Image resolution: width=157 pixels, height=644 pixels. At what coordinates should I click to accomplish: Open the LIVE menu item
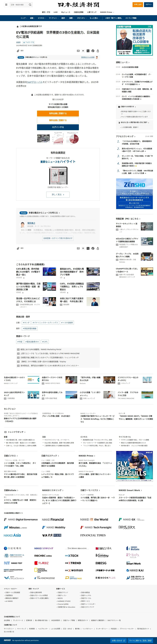[56, 12]
